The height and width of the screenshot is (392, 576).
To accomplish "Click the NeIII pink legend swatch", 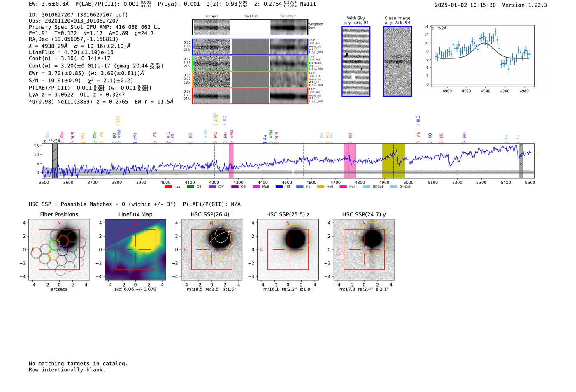I will coord(343,187).
